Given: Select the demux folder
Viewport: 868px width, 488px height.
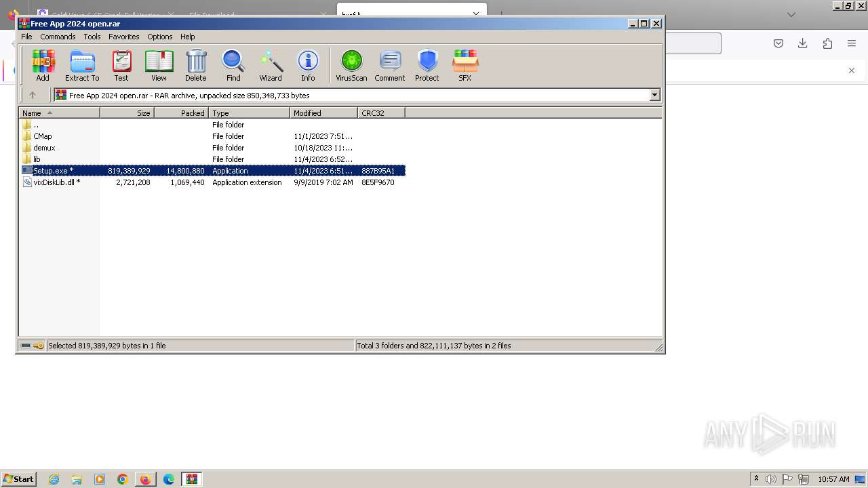Looking at the screenshot, I should point(212,148).
